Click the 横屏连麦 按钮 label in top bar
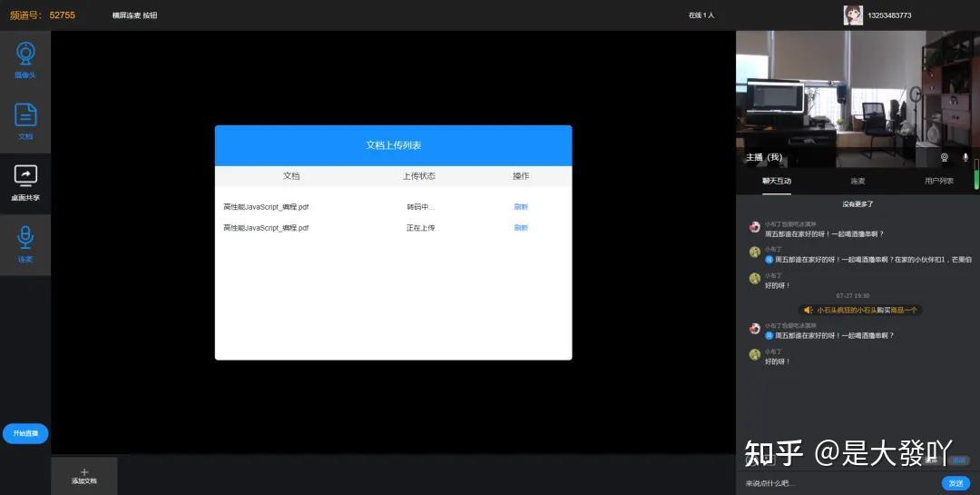Image resolution: width=980 pixels, height=495 pixels. 135,15
